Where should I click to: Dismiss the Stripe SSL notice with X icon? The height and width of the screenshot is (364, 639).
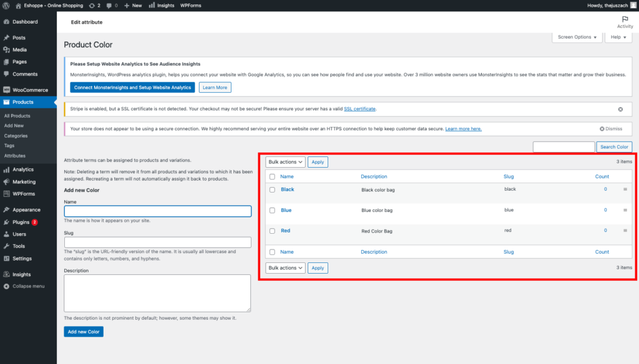620,109
